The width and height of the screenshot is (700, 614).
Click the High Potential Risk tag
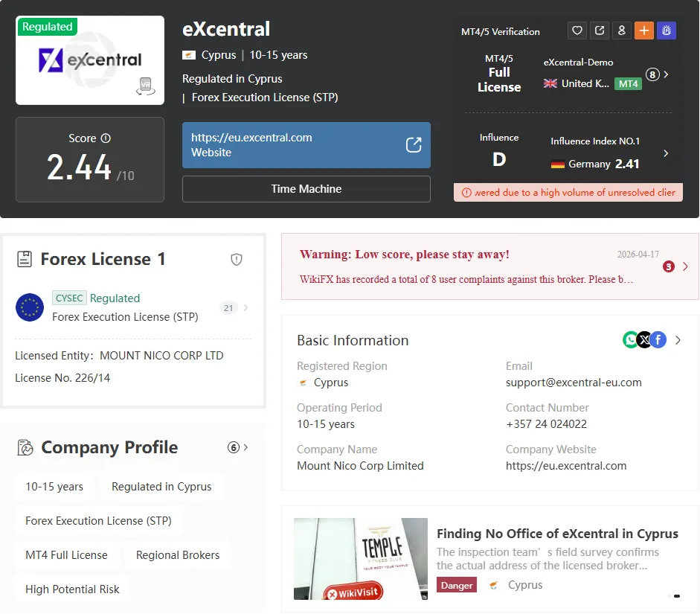(x=72, y=589)
